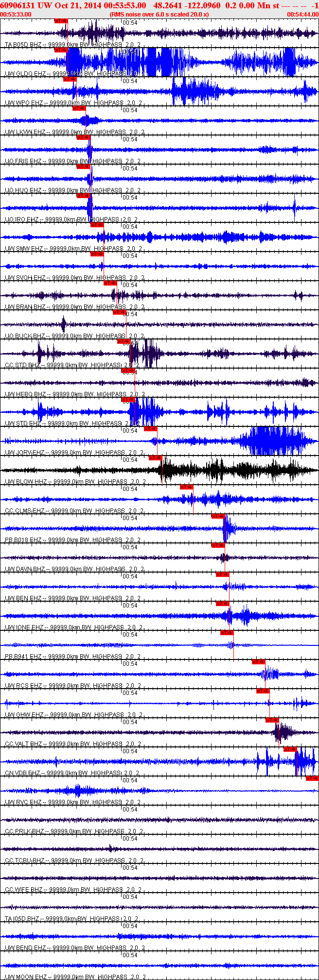Viewport: 319px width, 980px height.
Task: Click the CC STD BHZ station label
Action: coord(72,365)
